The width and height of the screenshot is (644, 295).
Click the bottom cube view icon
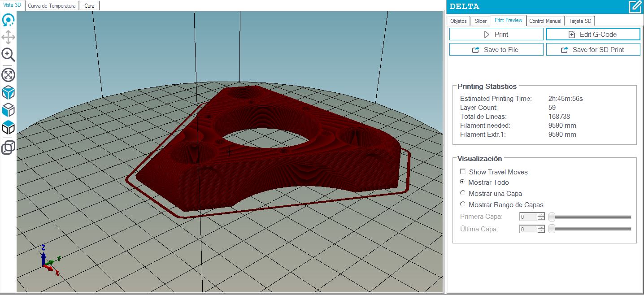(9, 128)
